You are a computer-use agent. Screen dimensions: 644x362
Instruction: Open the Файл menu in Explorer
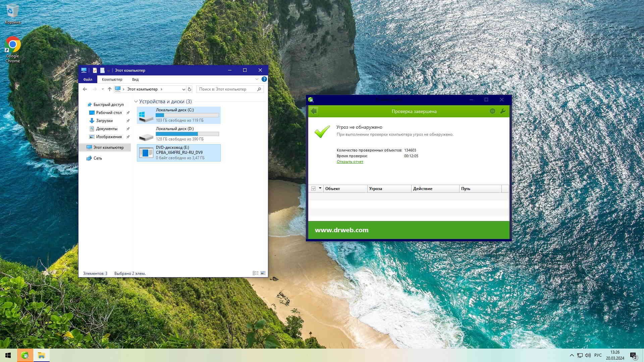pos(88,79)
